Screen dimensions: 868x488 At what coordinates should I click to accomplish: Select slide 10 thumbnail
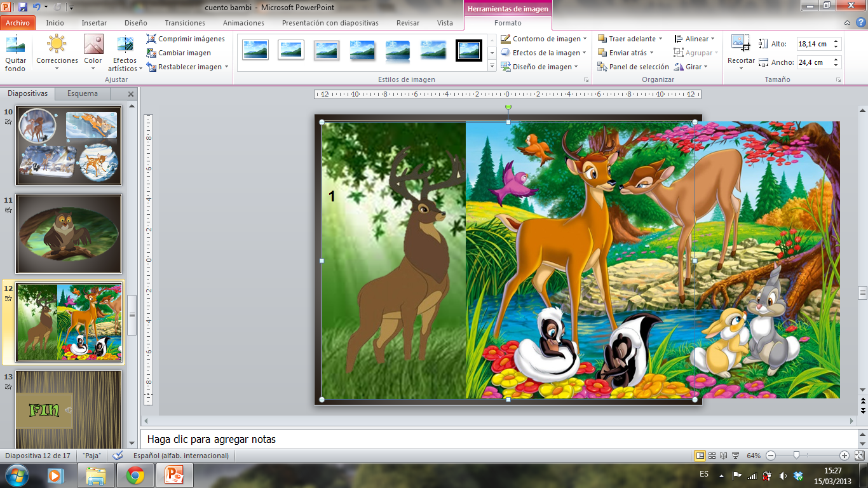tap(69, 146)
